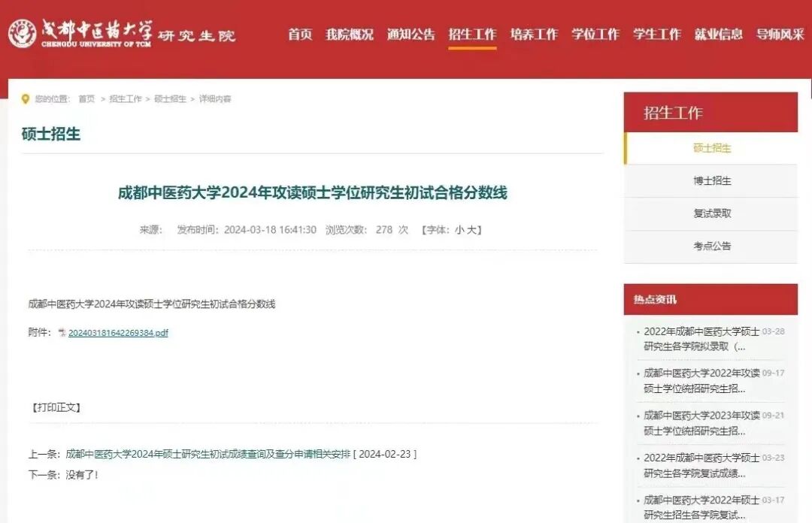This screenshot has height=523, width=812.
Task: Click the 【打印正文】 print button
Action: coord(56,407)
